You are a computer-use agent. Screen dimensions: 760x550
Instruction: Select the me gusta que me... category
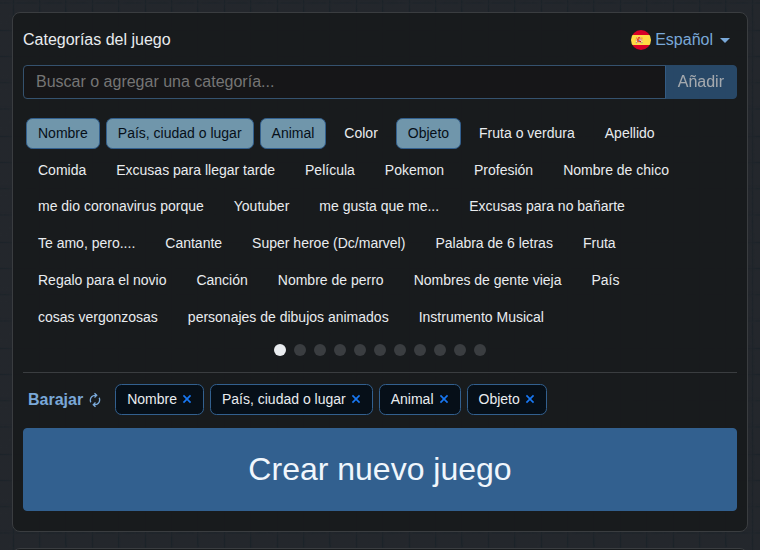[x=379, y=206]
